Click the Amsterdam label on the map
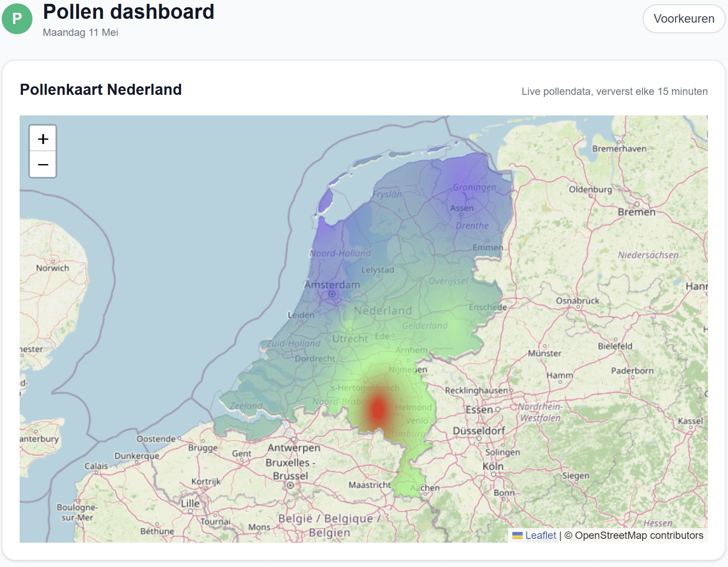 tap(332, 285)
